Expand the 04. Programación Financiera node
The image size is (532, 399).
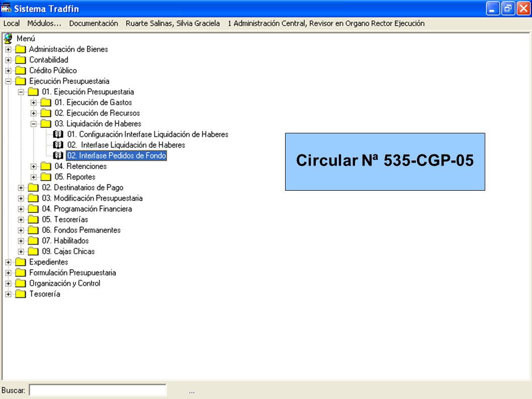tap(21, 209)
